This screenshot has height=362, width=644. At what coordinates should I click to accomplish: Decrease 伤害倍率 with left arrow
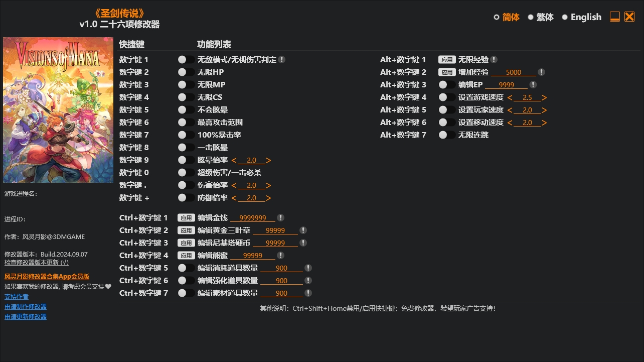tap(234, 186)
